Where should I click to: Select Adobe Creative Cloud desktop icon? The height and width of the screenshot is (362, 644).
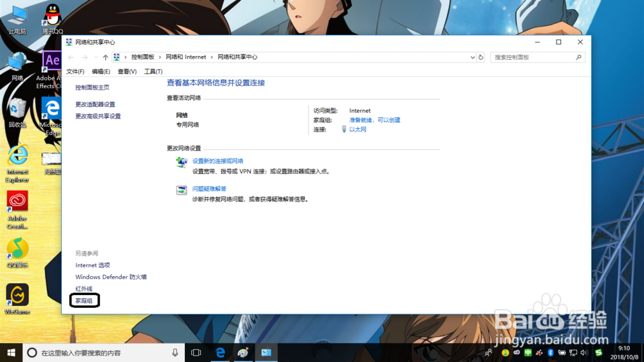click(17, 210)
